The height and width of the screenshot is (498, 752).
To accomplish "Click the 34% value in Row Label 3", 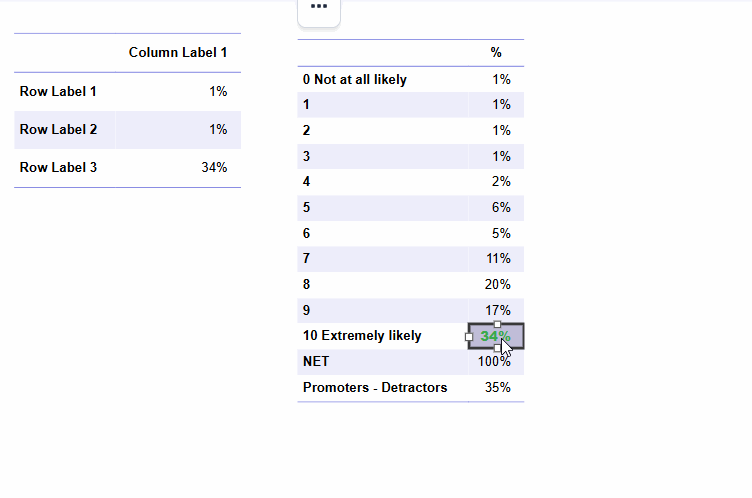I will pos(214,167).
